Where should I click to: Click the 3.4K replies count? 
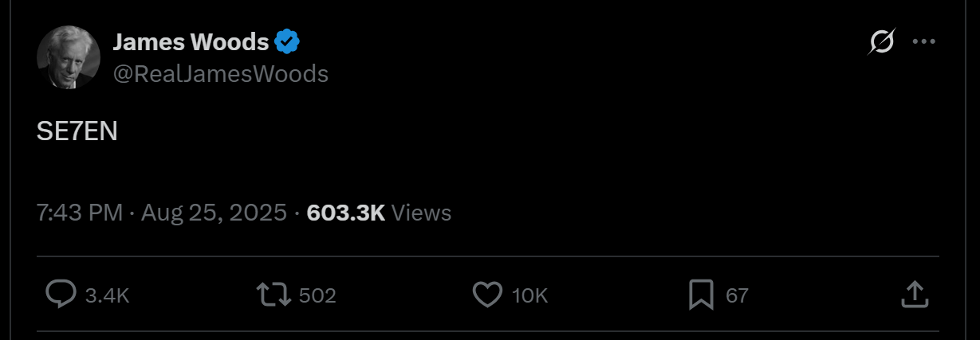tap(107, 296)
